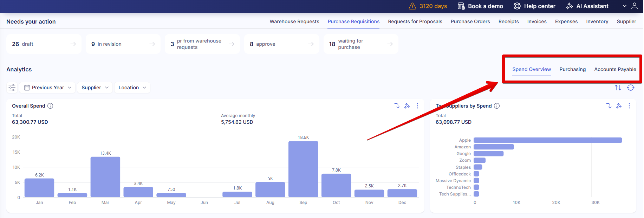The width and height of the screenshot is (644, 218).
Task: Switch to the Purchasing analytics tab
Action: [x=572, y=69]
